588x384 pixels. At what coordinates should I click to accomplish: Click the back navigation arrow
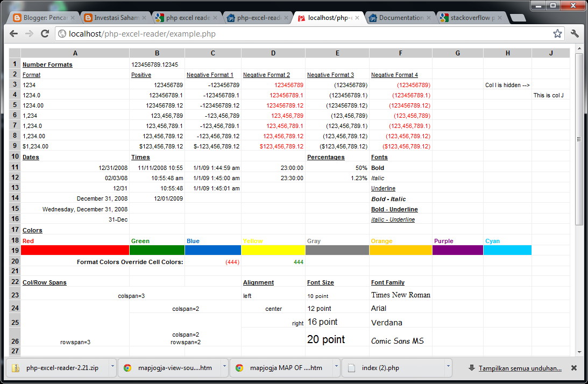(x=13, y=33)
